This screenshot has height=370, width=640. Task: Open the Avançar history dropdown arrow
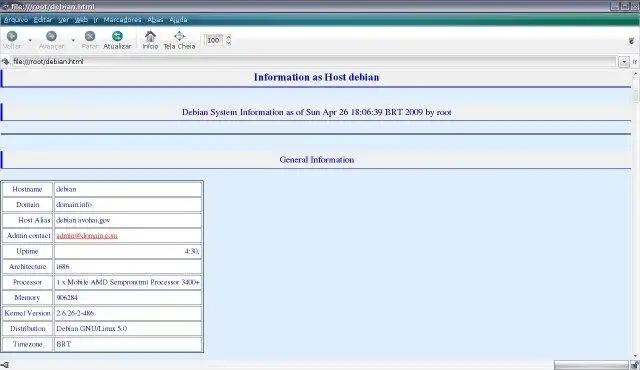(x=73, y=40)
